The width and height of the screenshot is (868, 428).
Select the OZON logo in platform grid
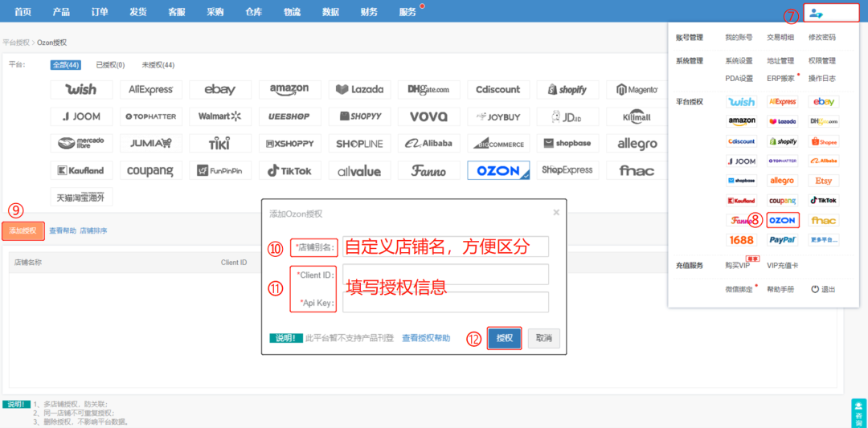[x=498, y=170]
